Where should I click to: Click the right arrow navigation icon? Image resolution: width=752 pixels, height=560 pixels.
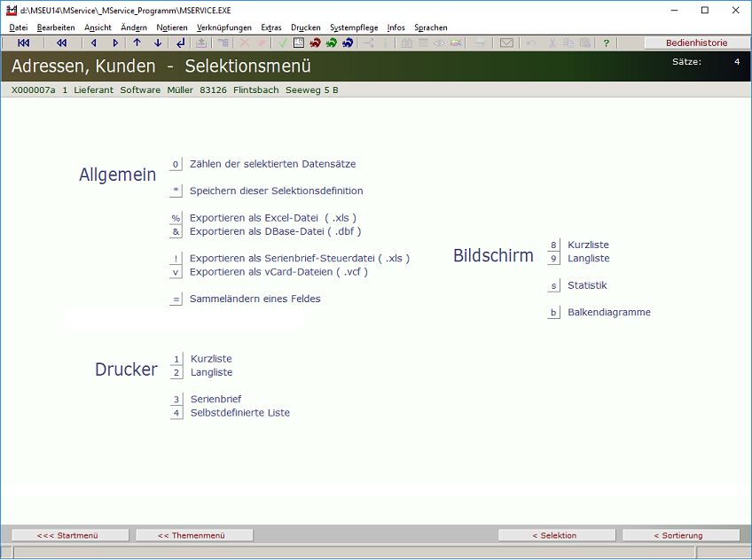115,43
